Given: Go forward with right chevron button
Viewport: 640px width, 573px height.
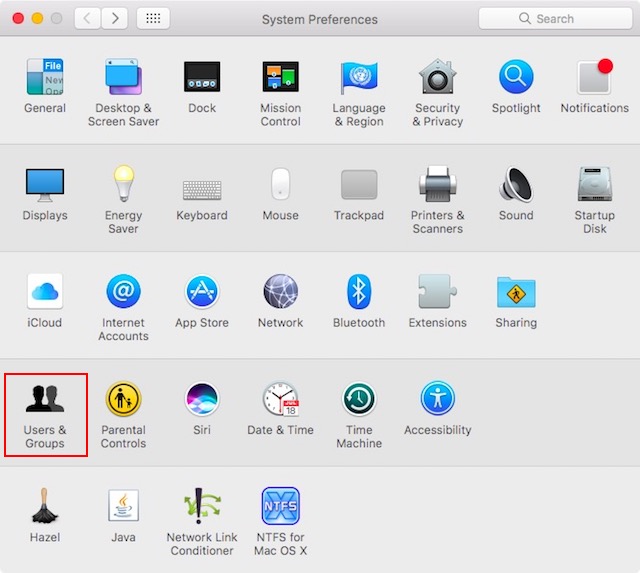Looking at the screenshot, I should click(114, 18).
